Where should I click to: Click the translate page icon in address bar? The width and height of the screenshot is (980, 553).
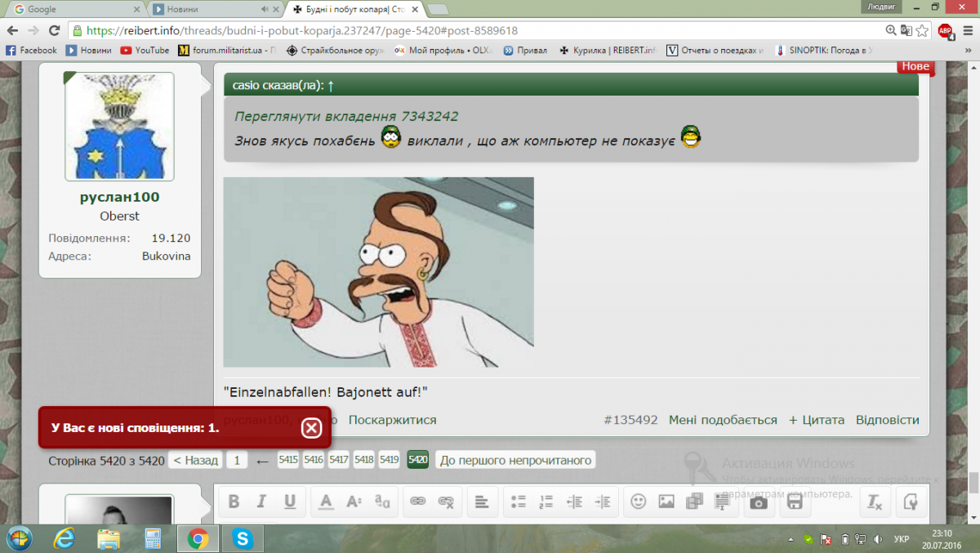[906, 30]
